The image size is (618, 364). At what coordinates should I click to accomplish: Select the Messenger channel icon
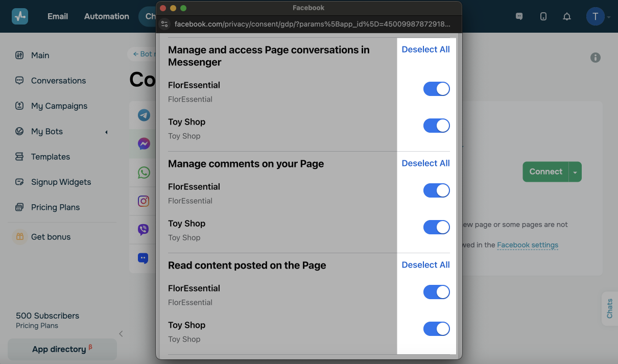pos(144,144)
